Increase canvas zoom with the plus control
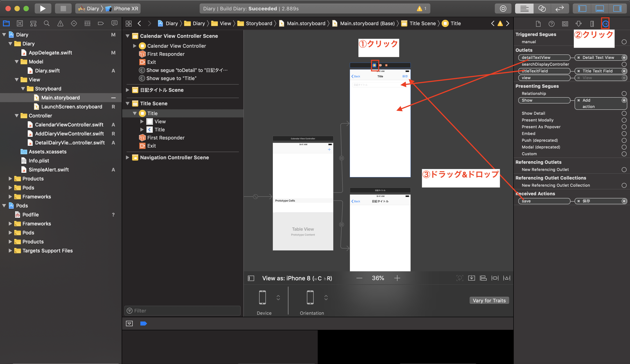Screen dimensions: 630x364 point(397,278)
